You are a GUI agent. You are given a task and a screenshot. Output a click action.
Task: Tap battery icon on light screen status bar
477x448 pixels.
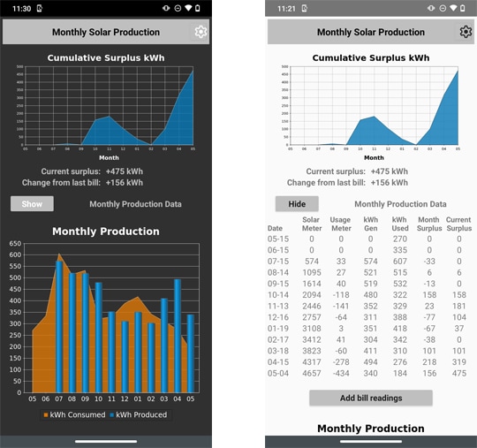pyautogui.click(x=462, y=8)
